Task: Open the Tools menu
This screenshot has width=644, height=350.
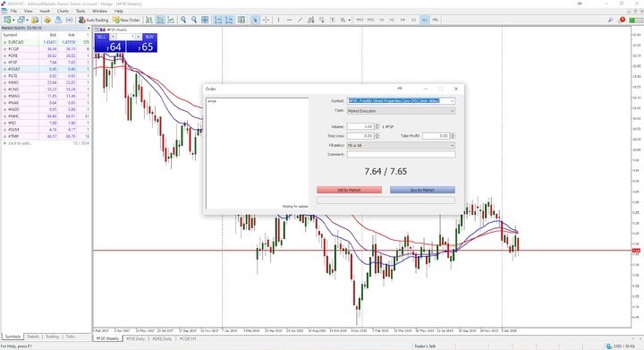Action: pos(80,11)
